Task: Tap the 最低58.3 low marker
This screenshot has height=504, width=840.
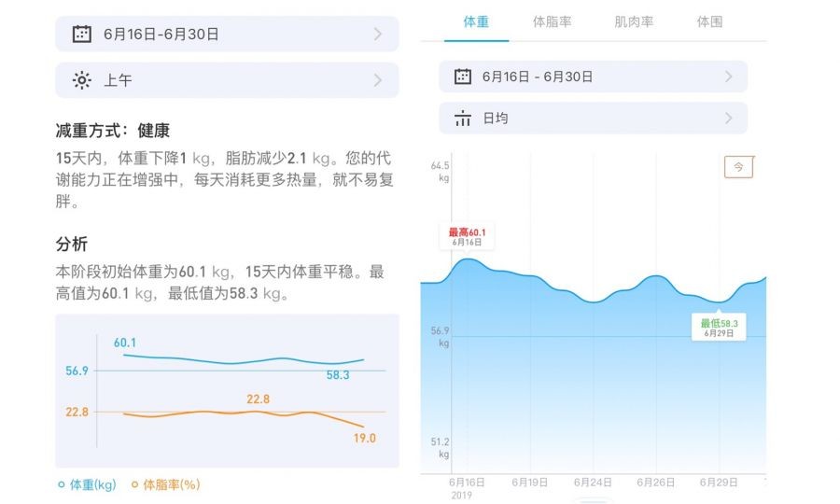Action: (719, 328)
